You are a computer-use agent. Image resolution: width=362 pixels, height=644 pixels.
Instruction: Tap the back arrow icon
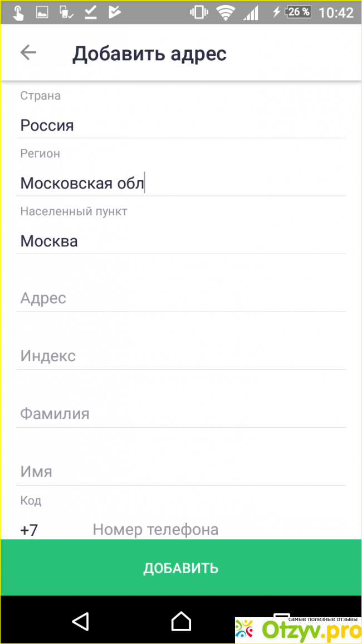[28, 53]
